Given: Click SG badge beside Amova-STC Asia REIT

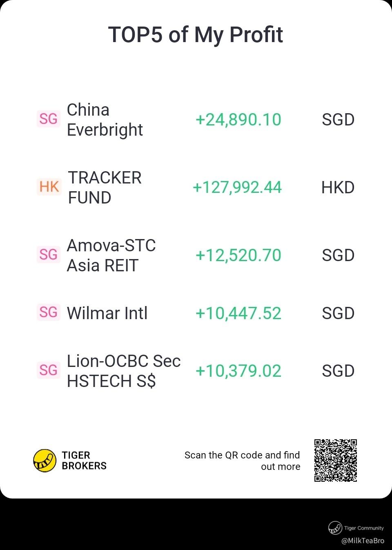Looking at the screenshot, I should click(x=48, y=255).
